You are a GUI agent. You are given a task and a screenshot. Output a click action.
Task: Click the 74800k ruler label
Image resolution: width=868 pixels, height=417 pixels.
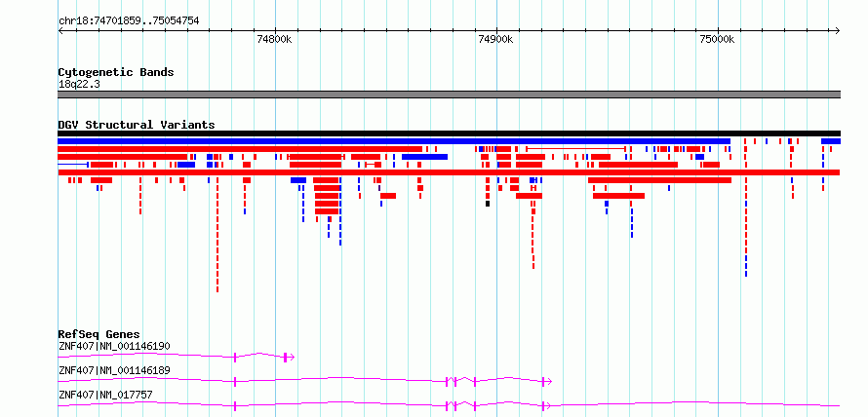[x=275, y=39]
